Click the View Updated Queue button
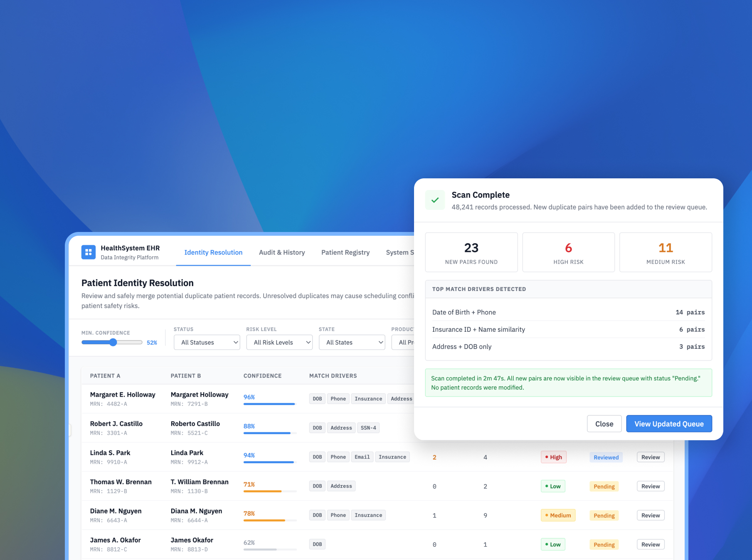752x560 pixels. click(x=668, y=424)
